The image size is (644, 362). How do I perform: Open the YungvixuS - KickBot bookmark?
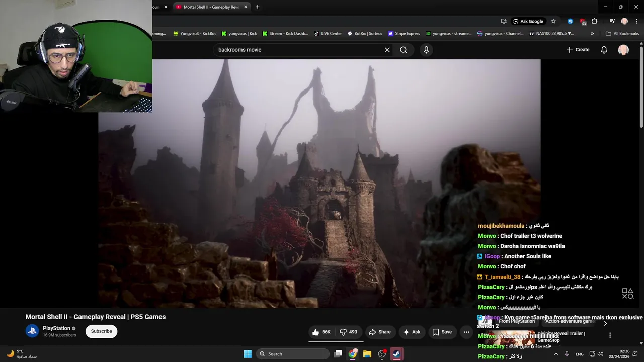[x=194, y=34]
